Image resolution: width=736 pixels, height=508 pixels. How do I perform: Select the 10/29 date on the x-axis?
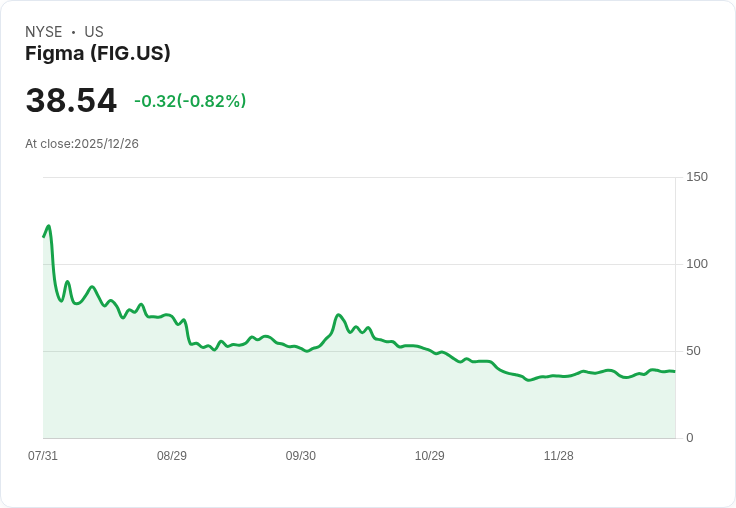(430, 456)
